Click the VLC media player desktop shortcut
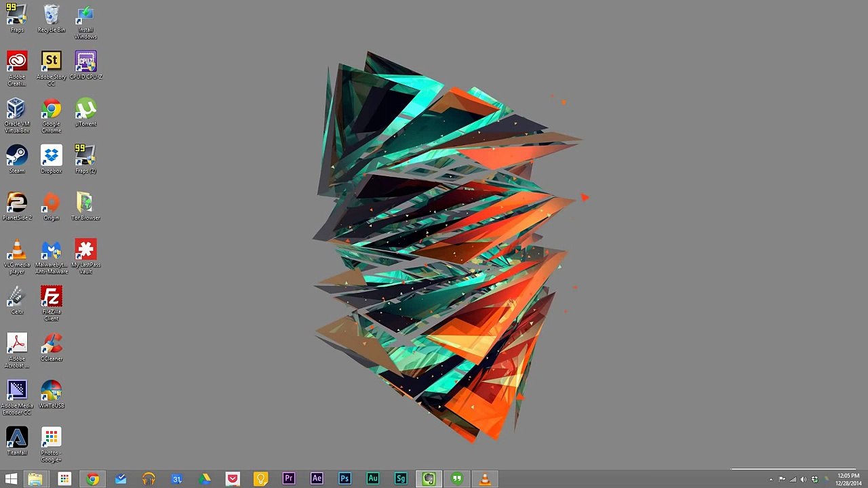 pyautogui.click(x=17, y=256)
